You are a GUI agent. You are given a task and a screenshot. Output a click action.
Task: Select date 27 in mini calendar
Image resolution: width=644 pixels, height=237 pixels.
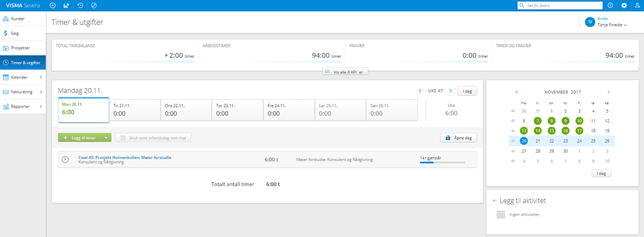[523, 151]
